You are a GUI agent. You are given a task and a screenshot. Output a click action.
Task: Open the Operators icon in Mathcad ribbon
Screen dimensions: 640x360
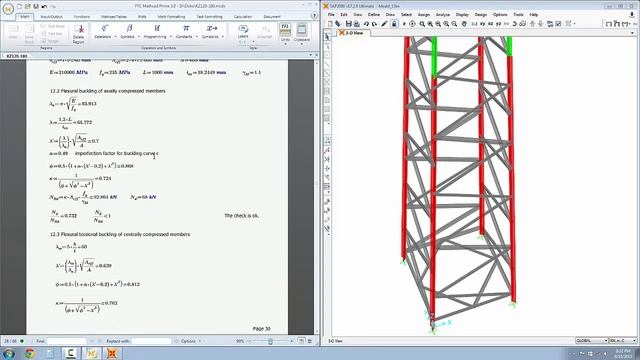click(104, 28)
